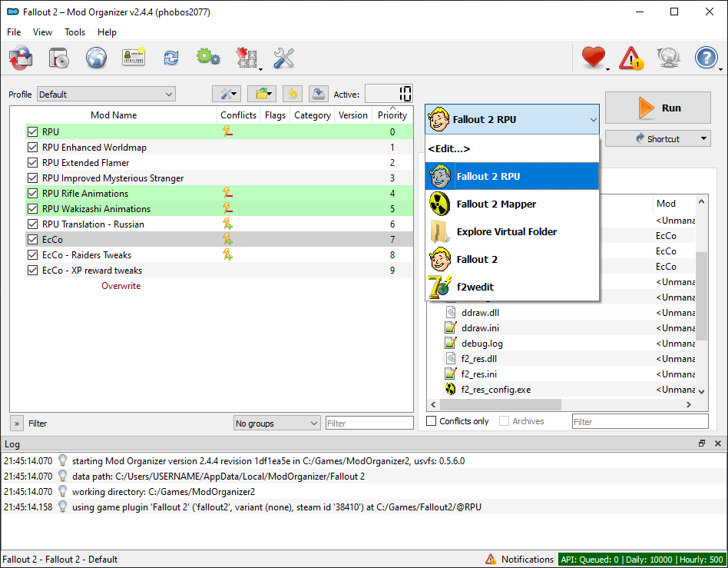Expand the filter panel with » button
Image resolution: width=728 pixels, height=568 pixels.
tap(17, 423)
